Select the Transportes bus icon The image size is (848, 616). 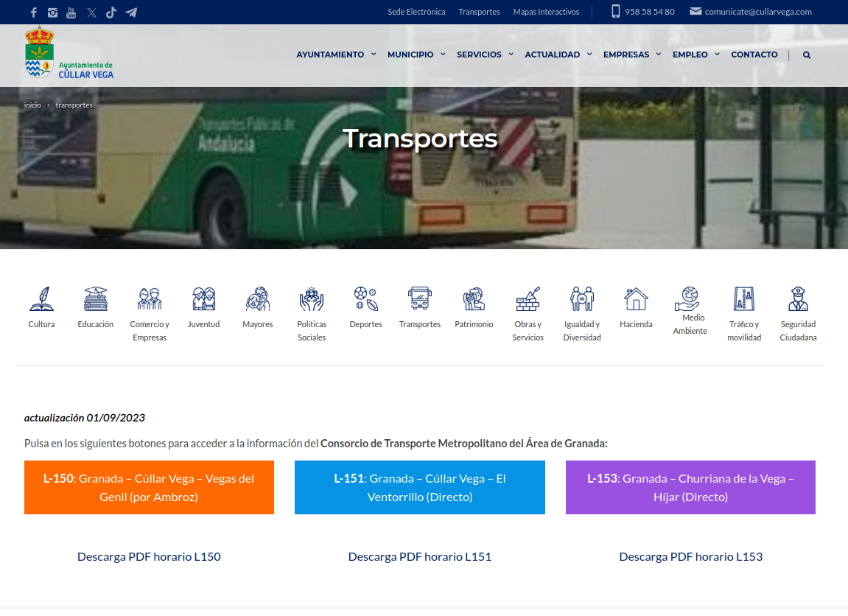point(420,300)
